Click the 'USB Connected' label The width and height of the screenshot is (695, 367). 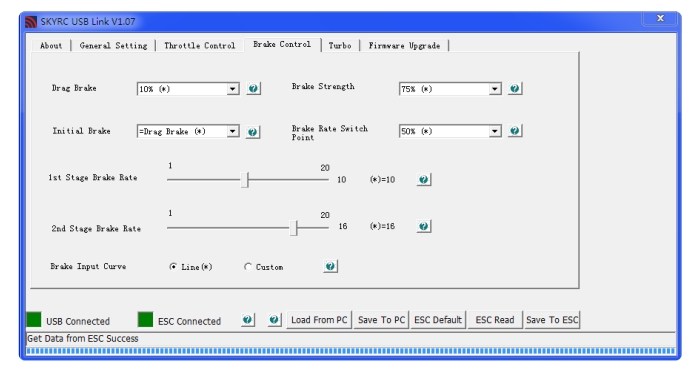[78, 321]
